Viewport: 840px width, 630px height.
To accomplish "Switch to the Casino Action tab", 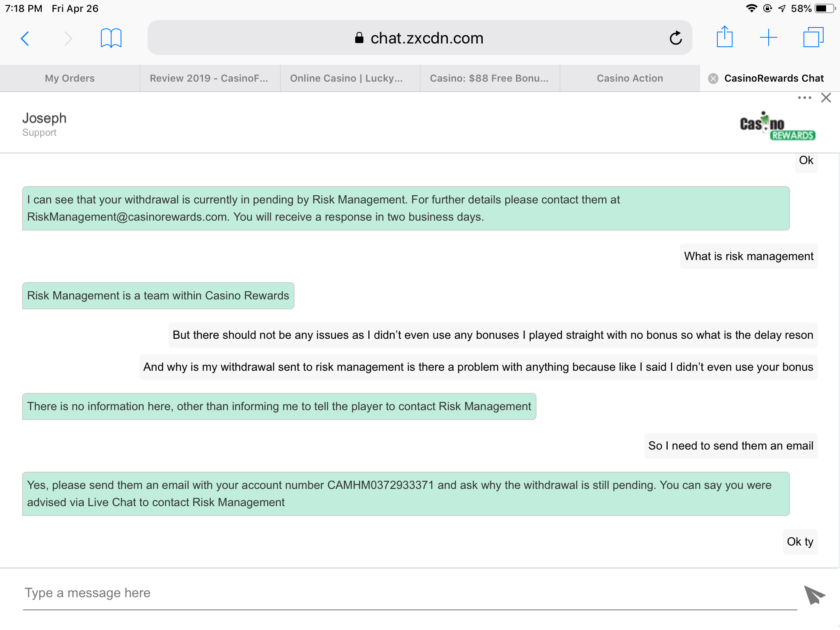I will [630, 78].
